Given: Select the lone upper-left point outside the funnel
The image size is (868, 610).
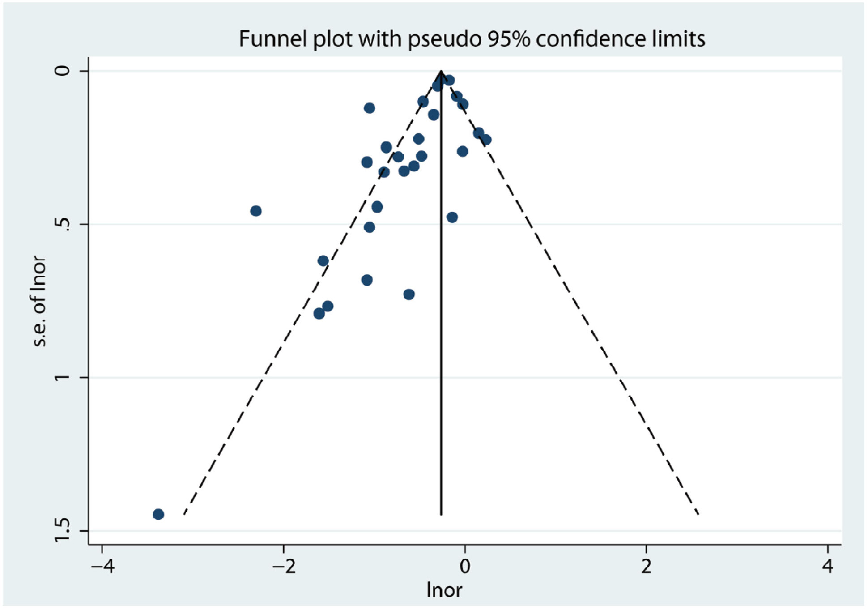Looking at the screenshot, I should [x=370, y=108].
